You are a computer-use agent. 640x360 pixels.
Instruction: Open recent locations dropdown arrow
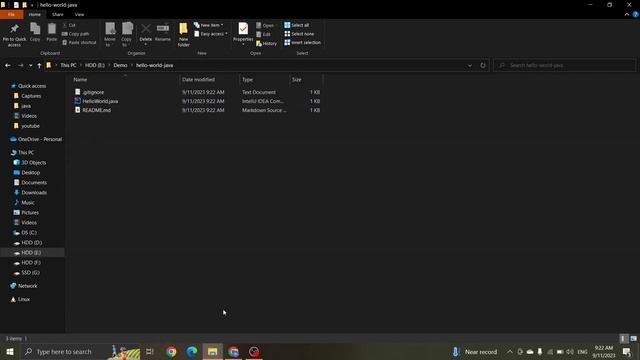click(x=30, y=65)
